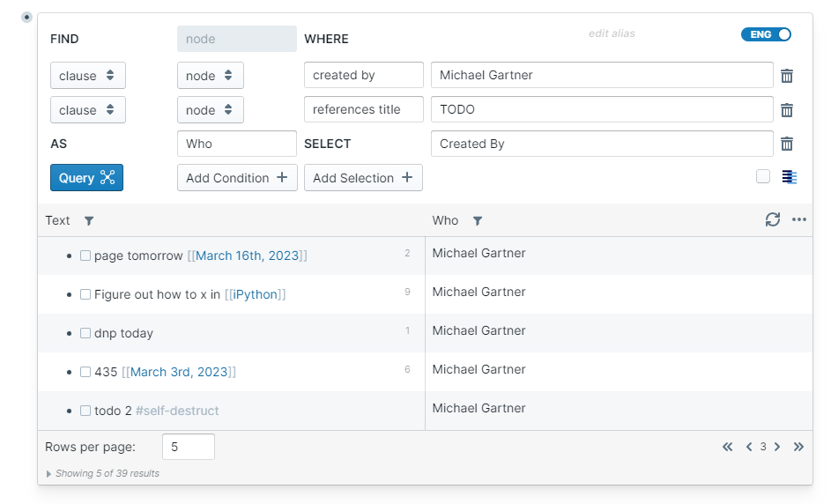The width and height of the screenshot is (831, 504).
Task: Click Add Condition button
Action: (x=237, y=178)
